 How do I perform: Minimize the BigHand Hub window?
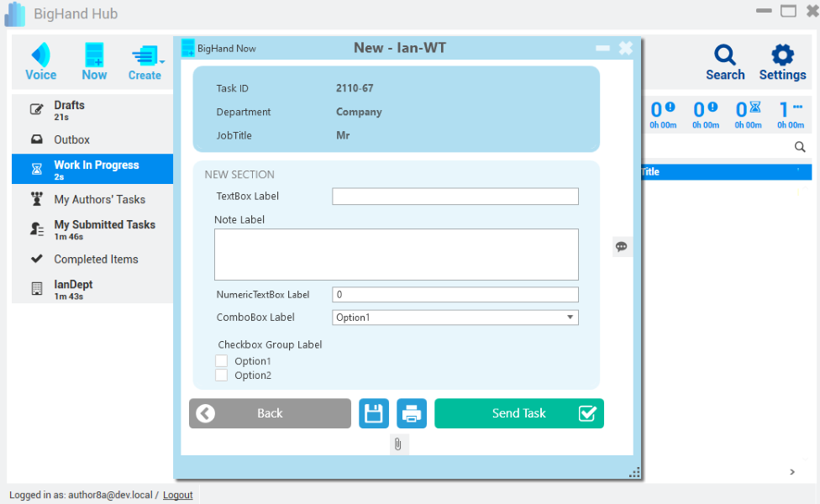point(764,11)
